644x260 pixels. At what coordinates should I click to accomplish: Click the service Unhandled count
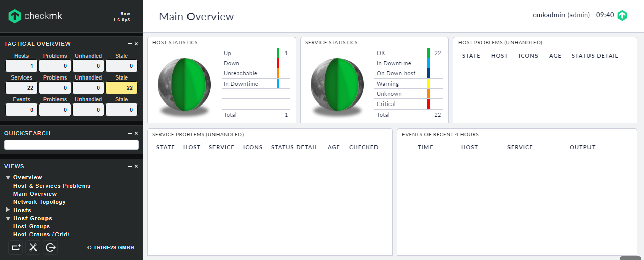tap(88, 88)
